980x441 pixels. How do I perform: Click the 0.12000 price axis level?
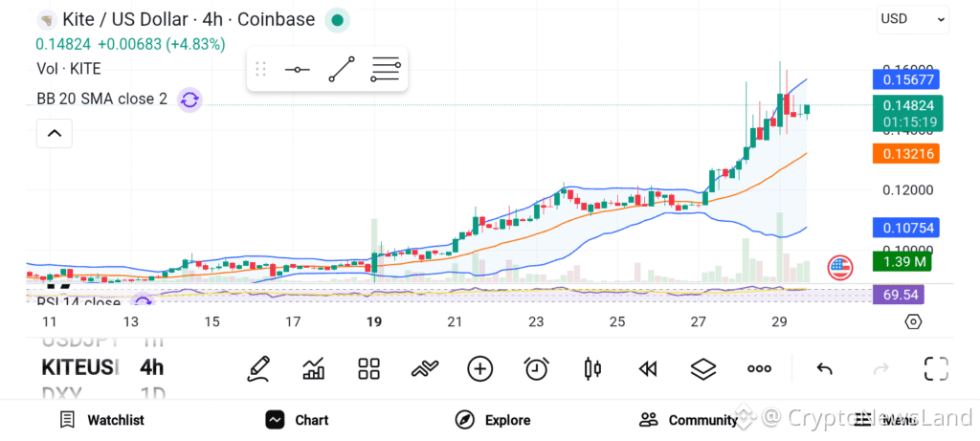[x=908, y=190]
